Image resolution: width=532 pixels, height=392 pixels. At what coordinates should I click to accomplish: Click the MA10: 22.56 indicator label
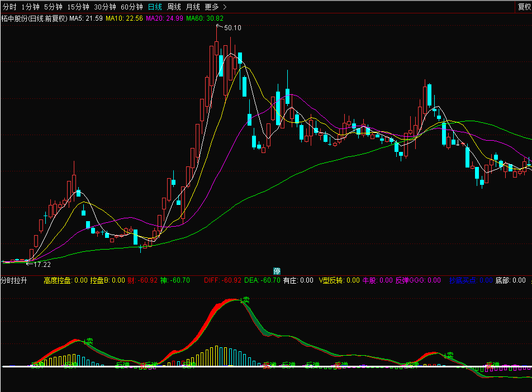(x=124, y=18)
